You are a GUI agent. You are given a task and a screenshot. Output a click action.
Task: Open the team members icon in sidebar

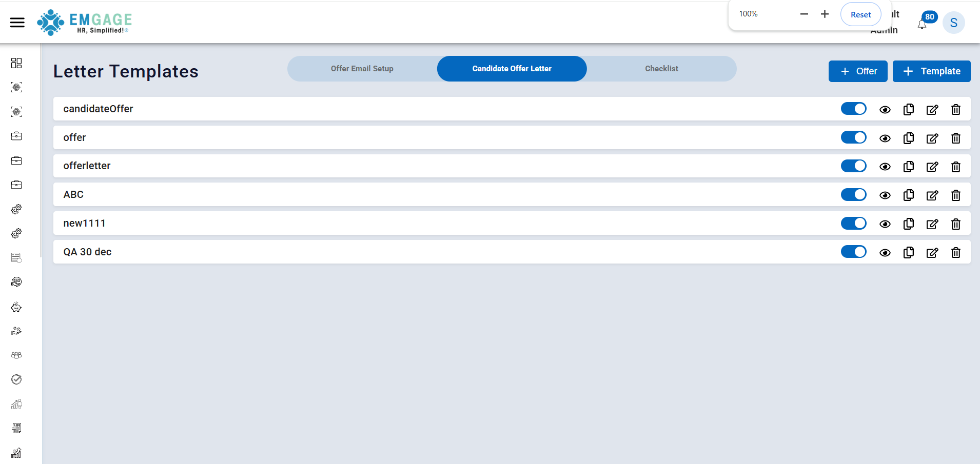pos(16,355)
